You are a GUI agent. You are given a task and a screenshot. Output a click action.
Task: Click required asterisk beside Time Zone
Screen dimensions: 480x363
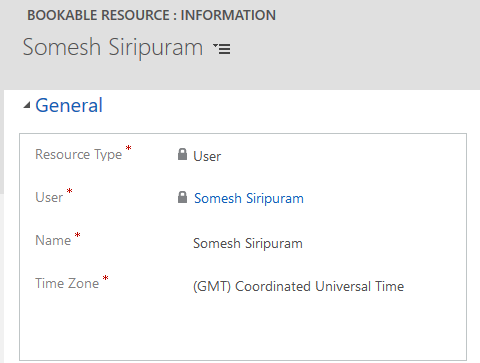pyautogui.click(x=105, y=278)
